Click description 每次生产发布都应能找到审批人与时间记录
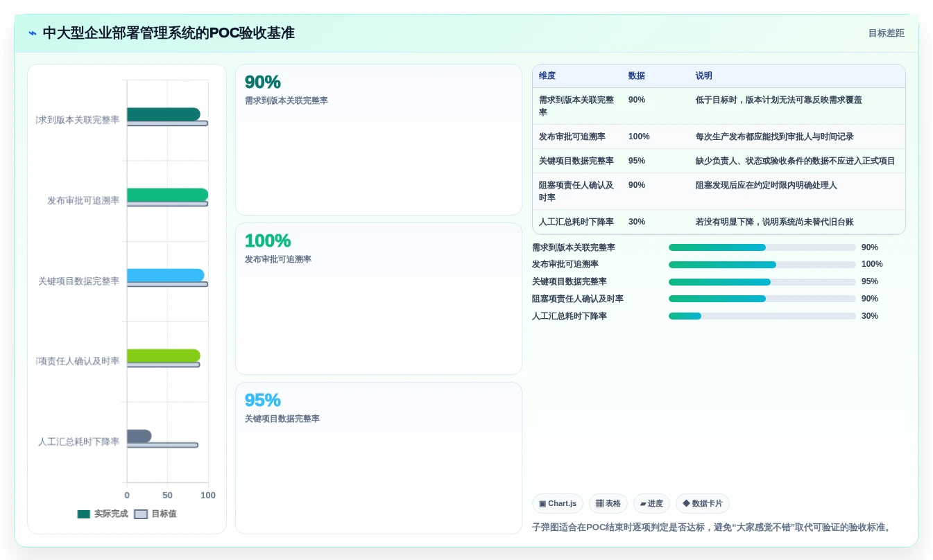Image resolution: width=933 pixels, height=560 pixels. tap(775, 137)
